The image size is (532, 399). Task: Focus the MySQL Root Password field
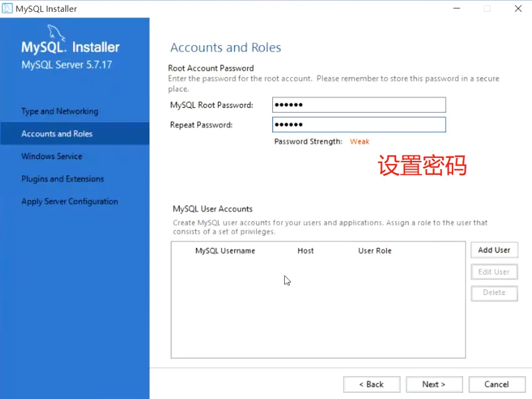[359, 105]
